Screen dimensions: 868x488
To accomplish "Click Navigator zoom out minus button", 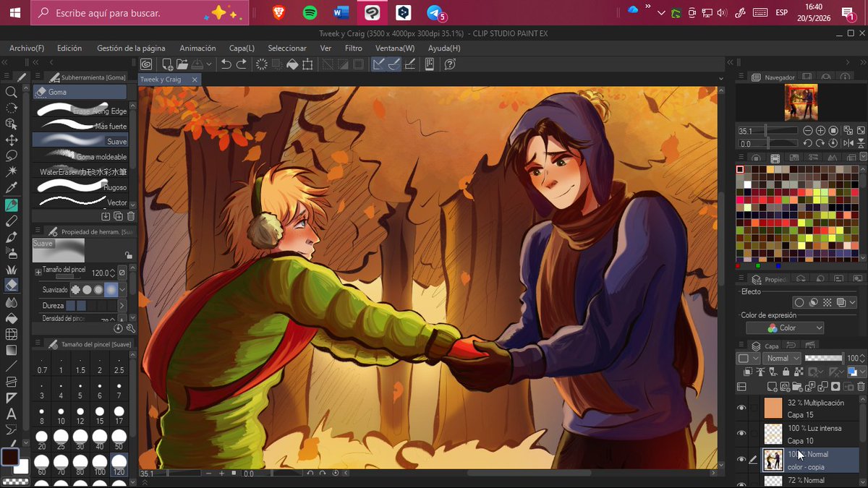I will pos(809,131).
